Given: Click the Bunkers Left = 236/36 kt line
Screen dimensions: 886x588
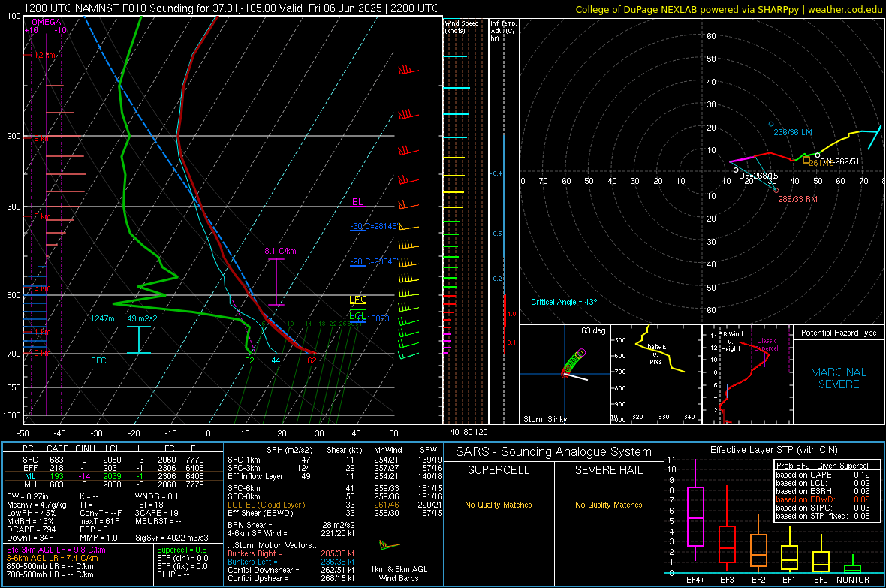Looking at the screenshot, I should click(291, 562).
